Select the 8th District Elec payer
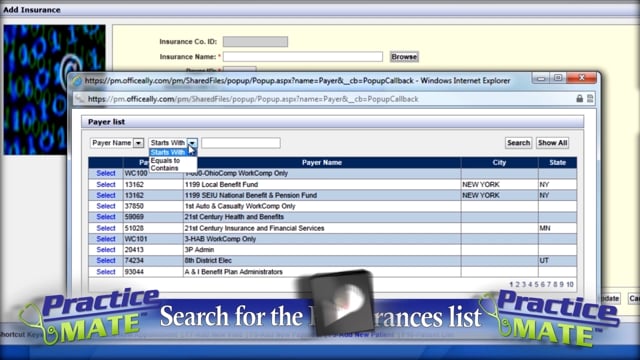 (106, 260)
